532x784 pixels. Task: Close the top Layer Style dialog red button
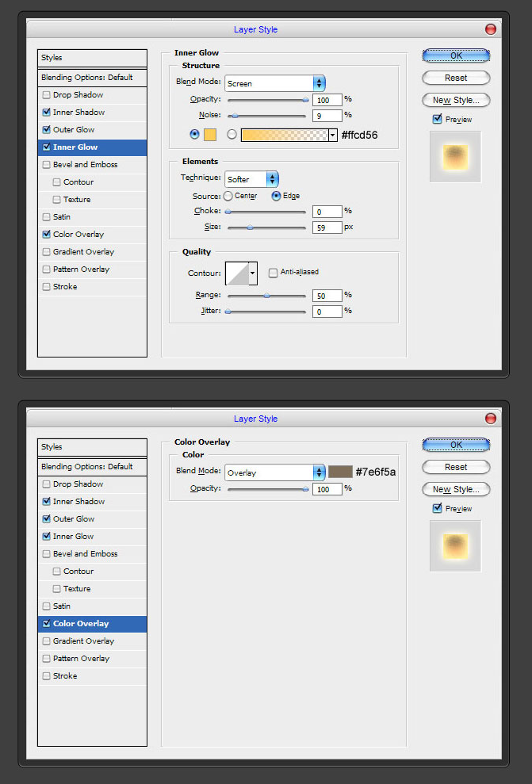pyautogui.click(x=491, y=29)
